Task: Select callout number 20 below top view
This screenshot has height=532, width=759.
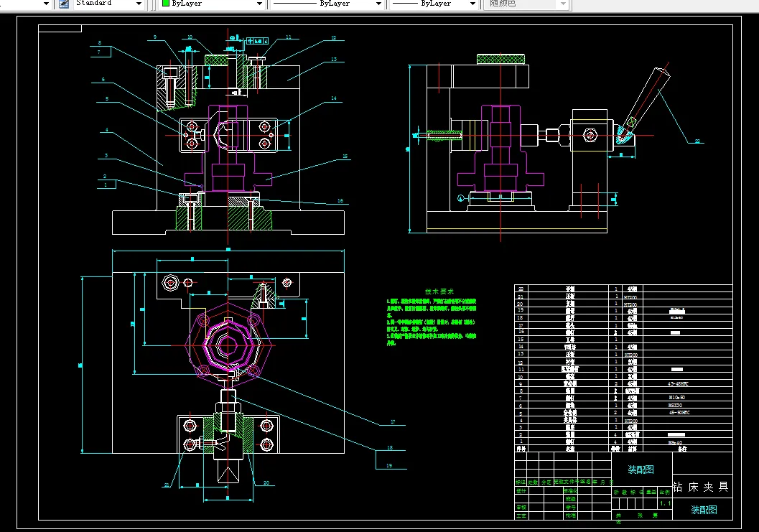Action: (x=266, y=482)
